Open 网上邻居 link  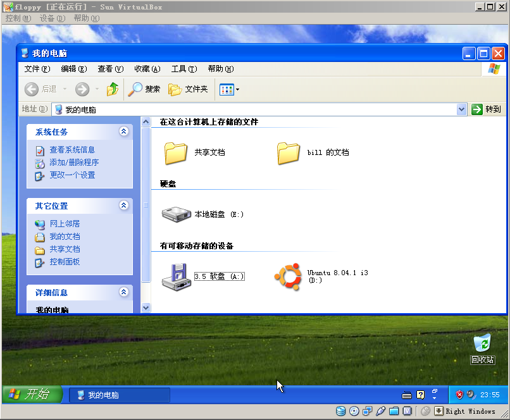[65, 224]
